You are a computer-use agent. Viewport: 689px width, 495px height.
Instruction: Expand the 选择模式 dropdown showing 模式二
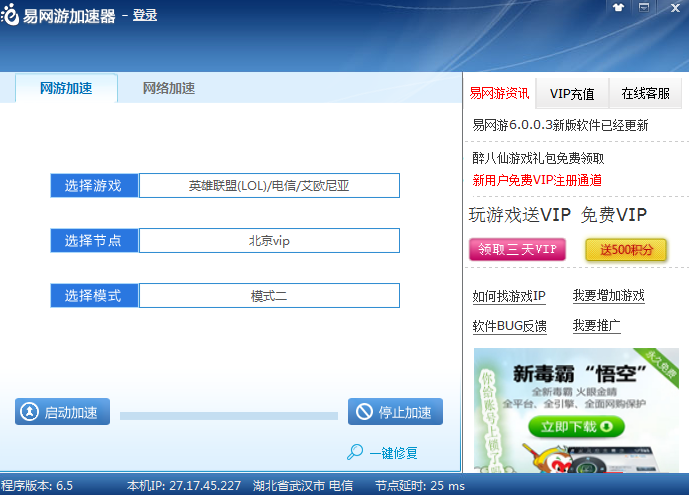(269, 296)
